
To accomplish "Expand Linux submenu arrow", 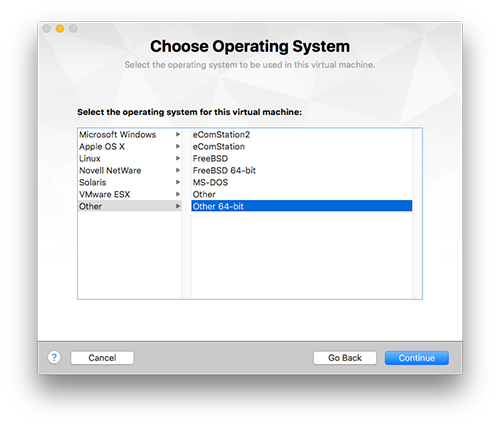I will (178, 158).
